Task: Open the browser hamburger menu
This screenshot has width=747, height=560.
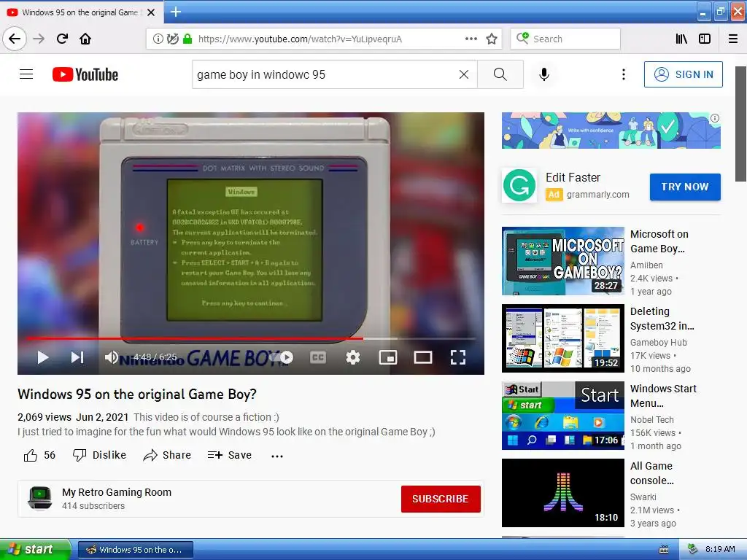Action: point(733,39)
